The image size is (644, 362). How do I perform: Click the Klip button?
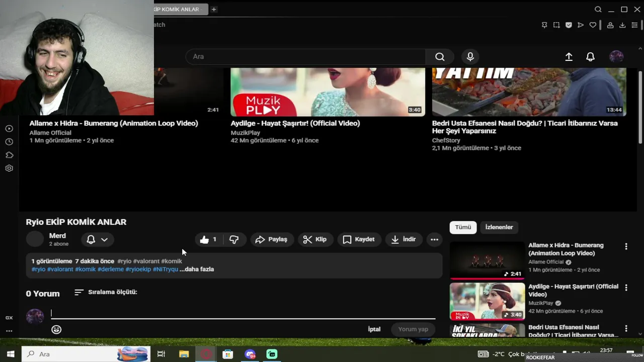(315, 239)
